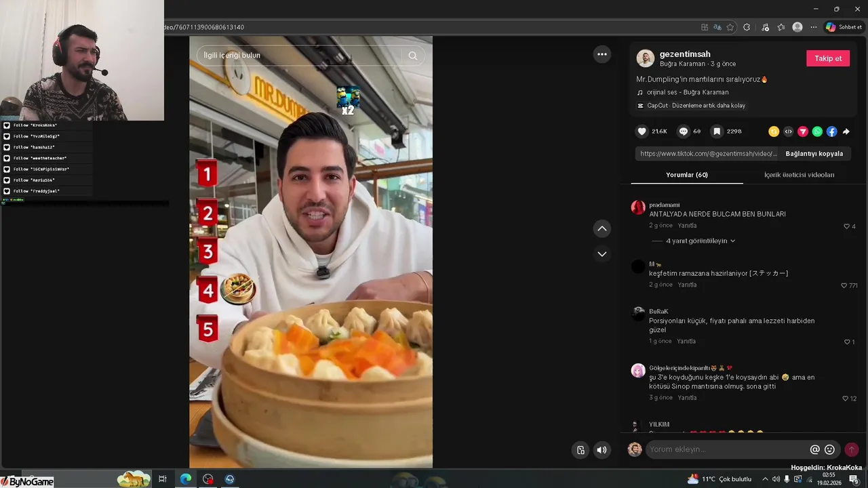This screenshot has height=488, width=868.
Task: Open pradamami's profile picture
Action: pos(638,207)
